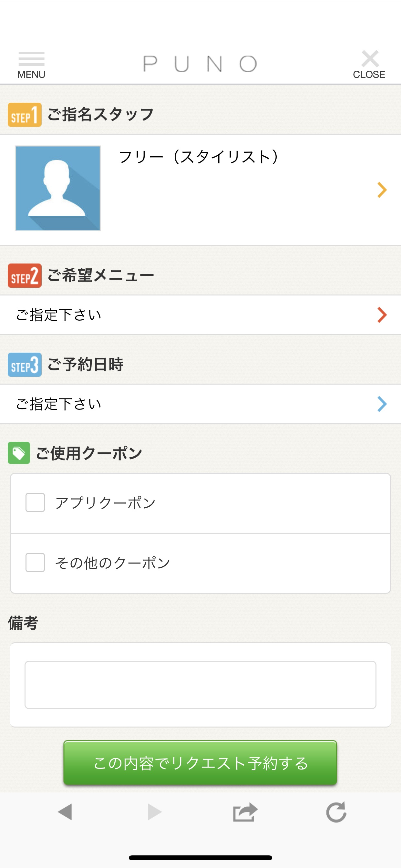Tap the フリー（スタイリスト）staff name

(199, 157)
